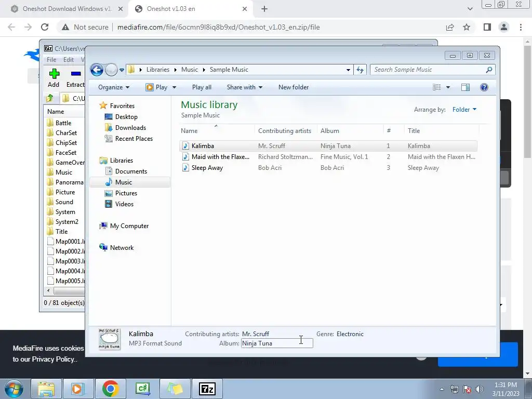
Task: Select the Kalimba music file
Action: [328, 146]
